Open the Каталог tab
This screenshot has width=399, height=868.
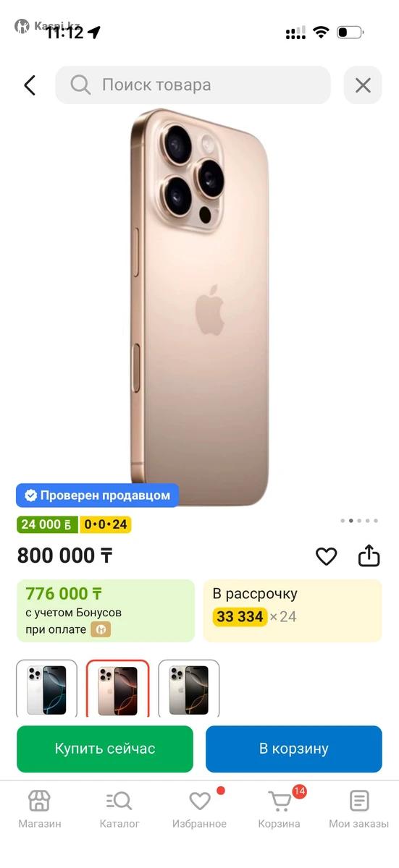119,809
